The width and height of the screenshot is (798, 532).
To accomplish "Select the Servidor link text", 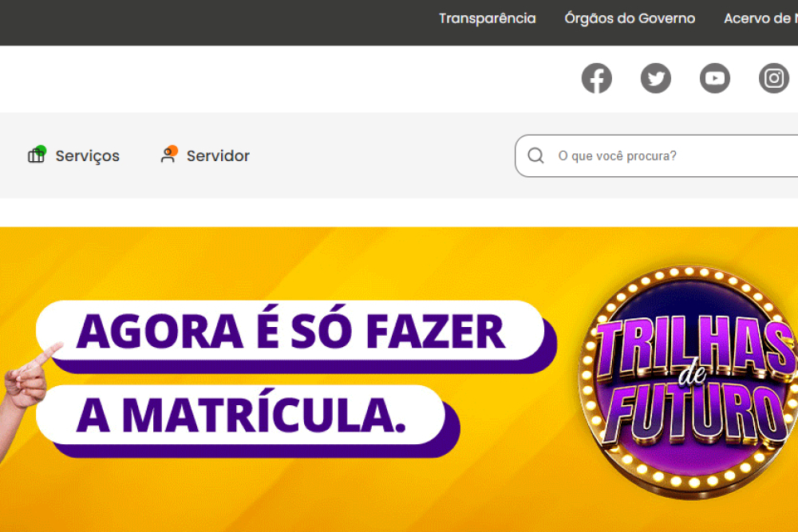I will point(218,156).
